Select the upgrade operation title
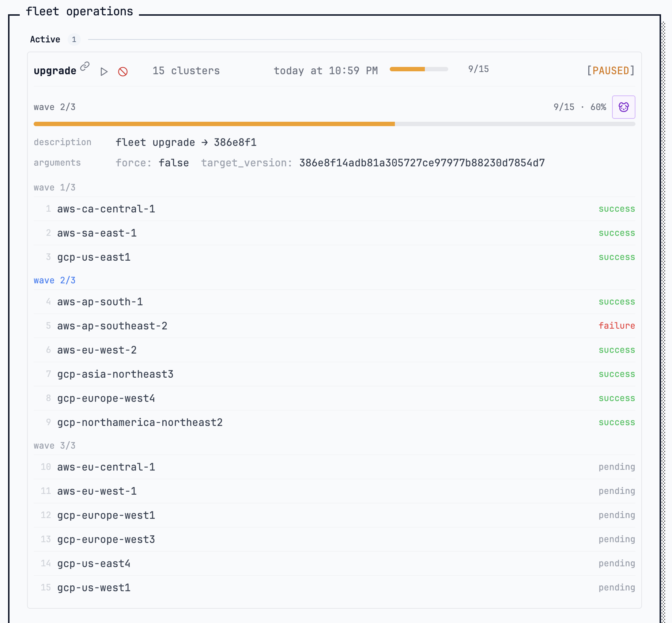672x623 pixels. click(55, 71)
